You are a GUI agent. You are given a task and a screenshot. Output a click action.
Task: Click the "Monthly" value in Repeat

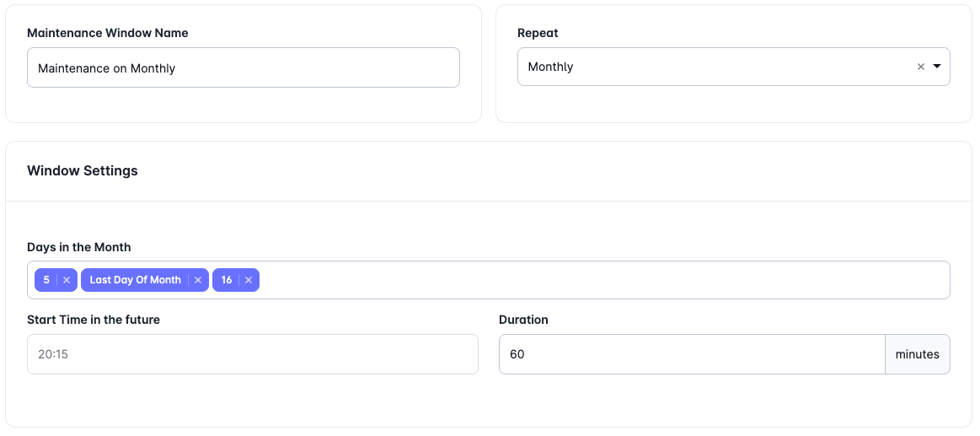tap(551, 67)
